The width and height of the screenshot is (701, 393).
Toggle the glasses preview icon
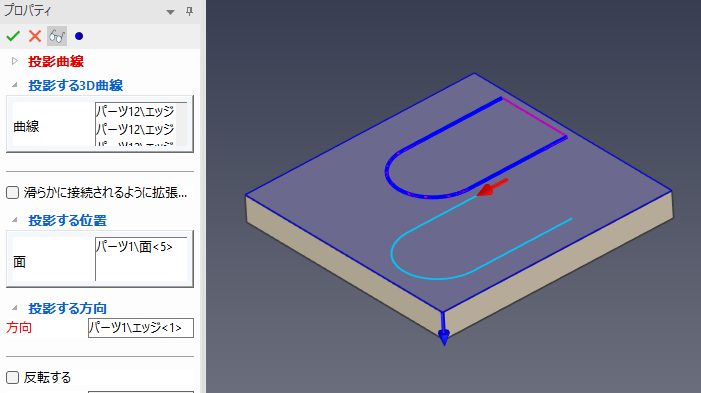57,36
